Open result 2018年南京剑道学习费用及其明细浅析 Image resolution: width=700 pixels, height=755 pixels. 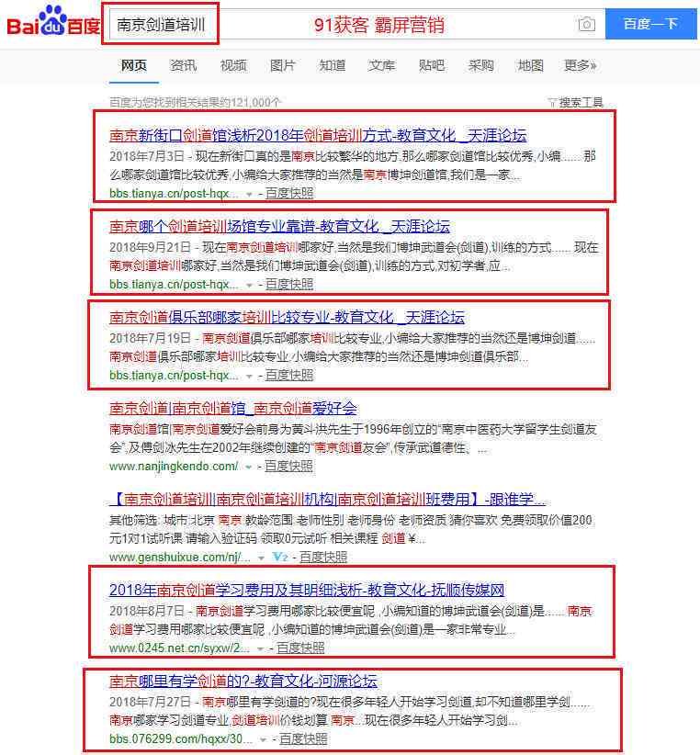point(307,591)
